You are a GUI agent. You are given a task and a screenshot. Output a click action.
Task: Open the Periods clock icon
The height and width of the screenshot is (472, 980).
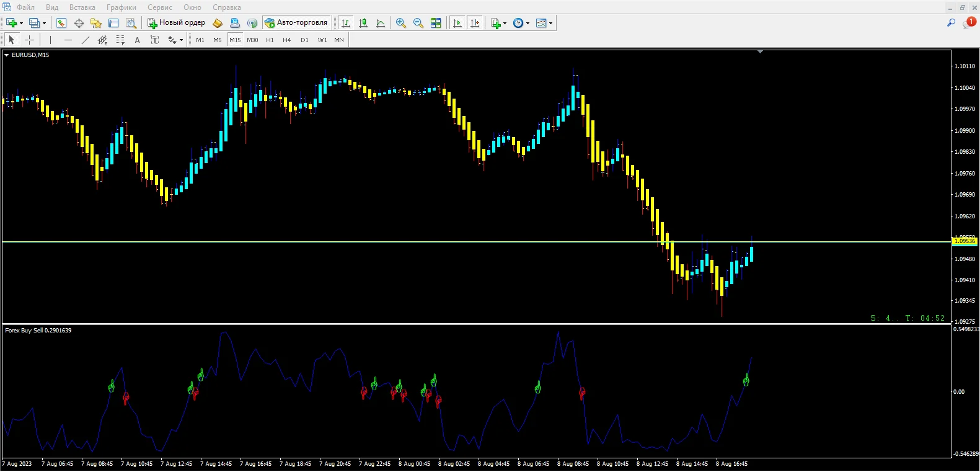coord(518,23)
